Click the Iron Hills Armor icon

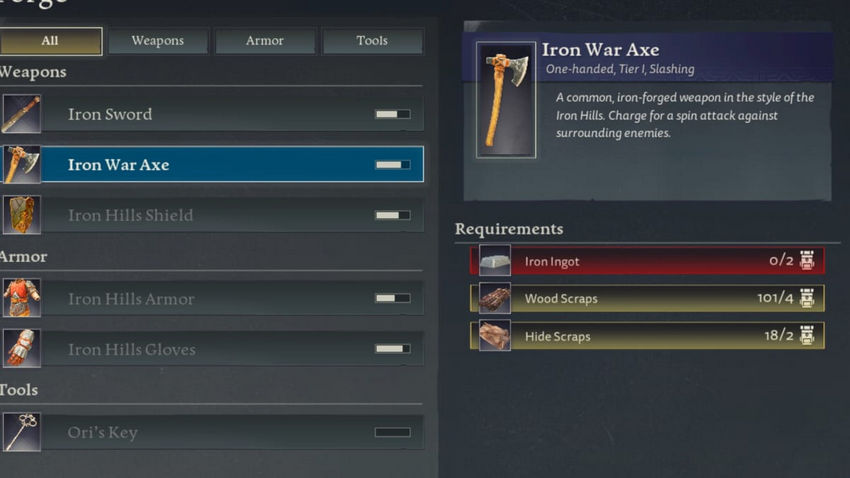click(x=21, y=298)
